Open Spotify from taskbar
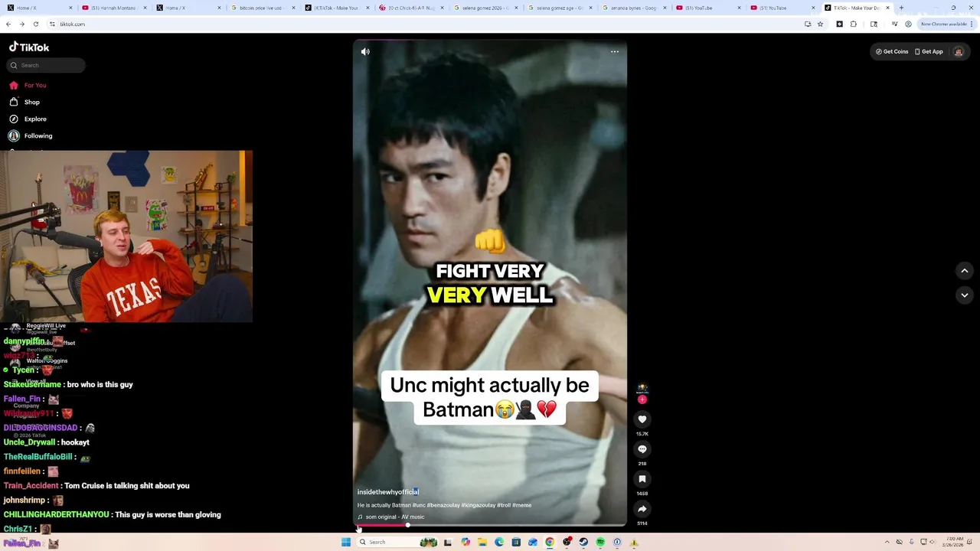This screenshot has width=980, height=551. pos(600,542)
